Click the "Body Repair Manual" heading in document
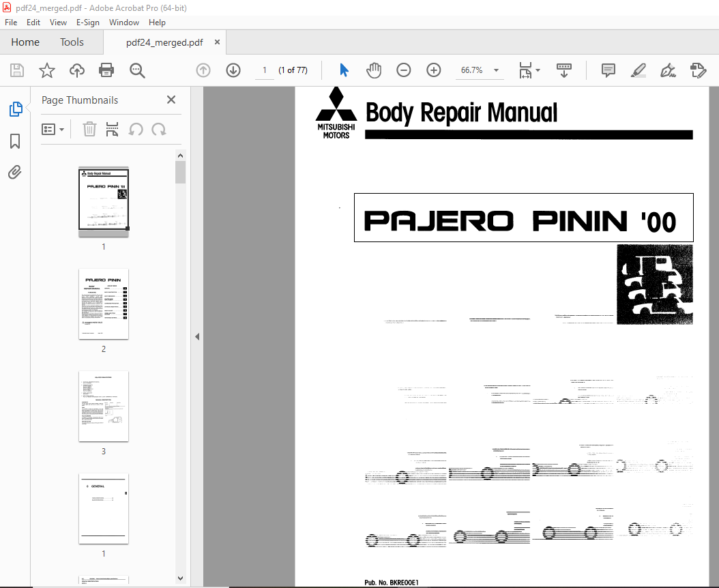 pos(461,113)
